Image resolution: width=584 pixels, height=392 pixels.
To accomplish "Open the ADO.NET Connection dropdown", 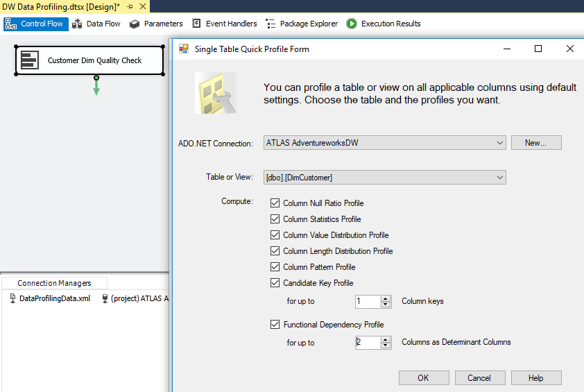I will [x=500, y=143].
